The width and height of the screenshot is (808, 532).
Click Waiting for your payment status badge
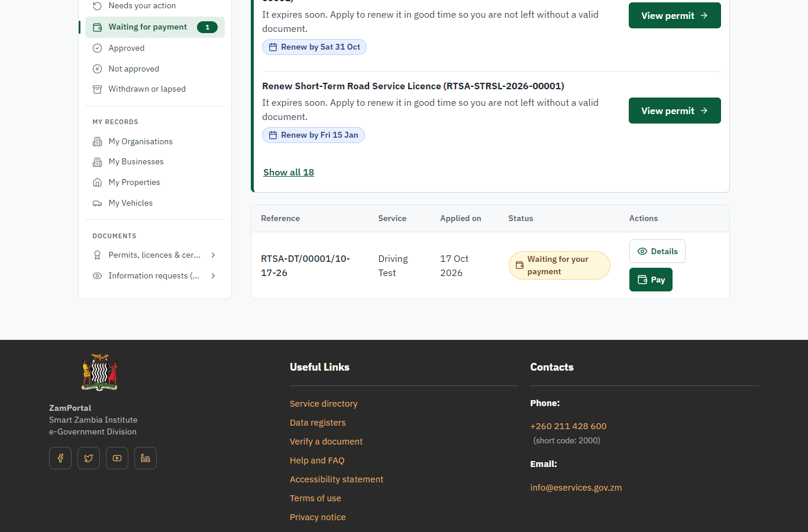point(559,265)
